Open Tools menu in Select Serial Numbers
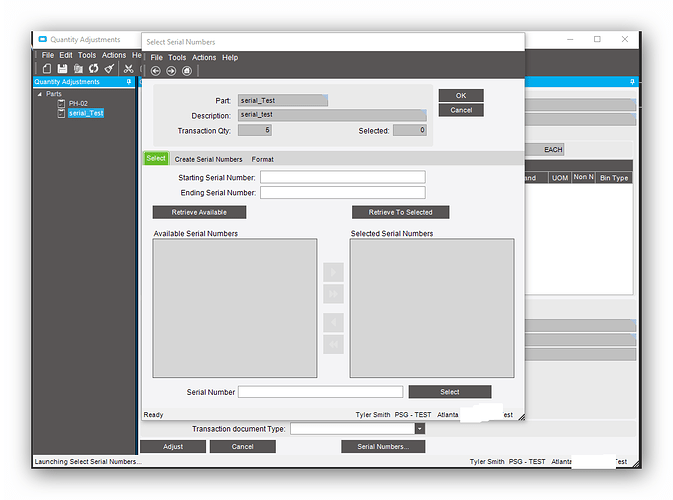 click(177, 58)
